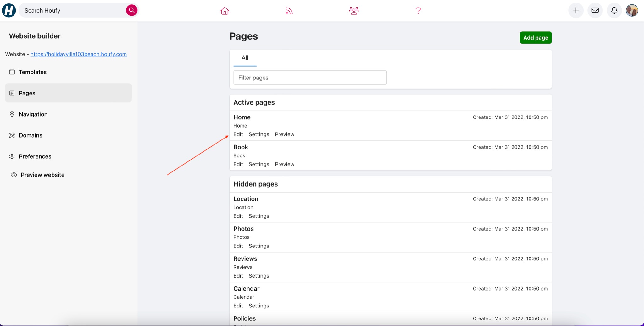The height and width of the screenshot is (326, 644).
Task: Click the Photos page created date
Action: pos(510,229)
